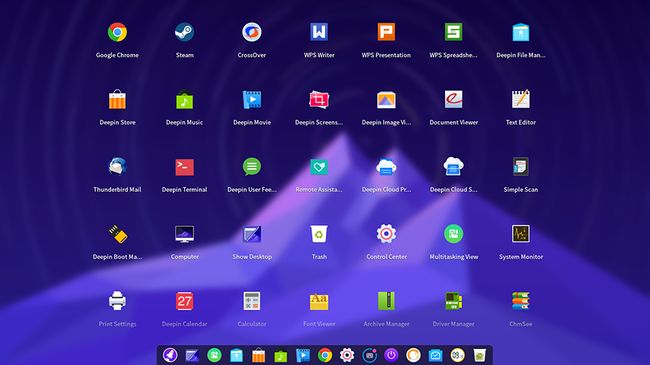The height and width of the screenshot is (365, 650).
Task: Launch Driver Manager
Action: (x=453, y=301)
